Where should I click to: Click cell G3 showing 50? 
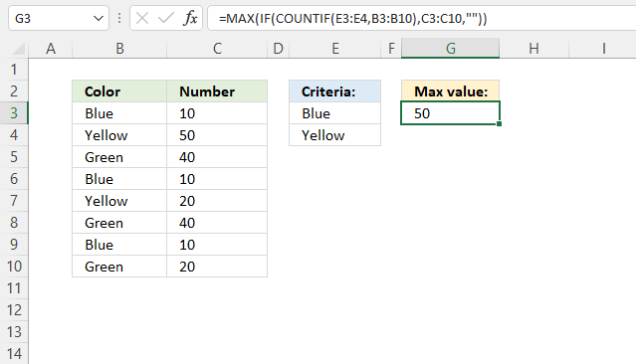[x=450, y=113]
